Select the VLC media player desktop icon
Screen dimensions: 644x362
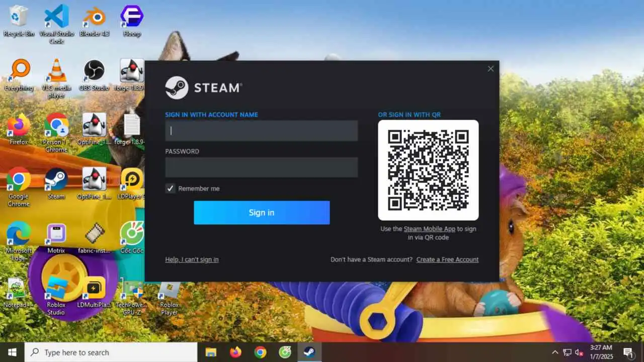click(x=56, y=78)
